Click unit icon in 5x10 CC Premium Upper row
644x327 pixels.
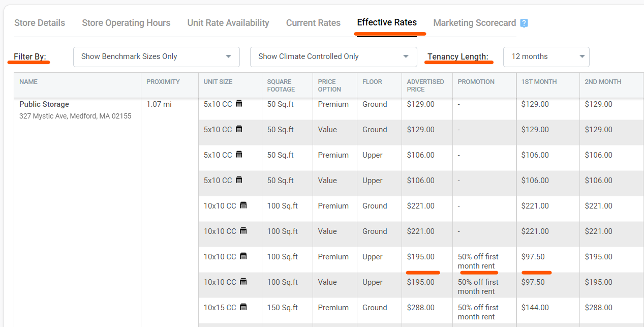coord(239,155)
